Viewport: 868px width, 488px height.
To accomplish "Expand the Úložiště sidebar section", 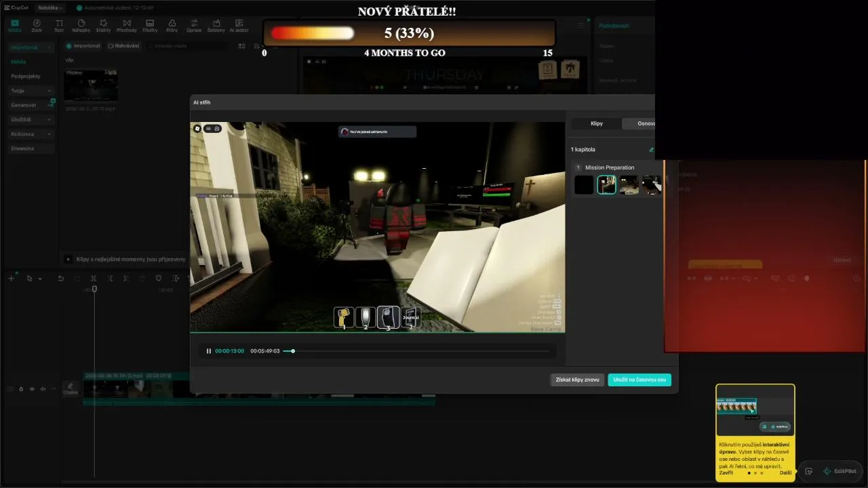I will (31, 119).
